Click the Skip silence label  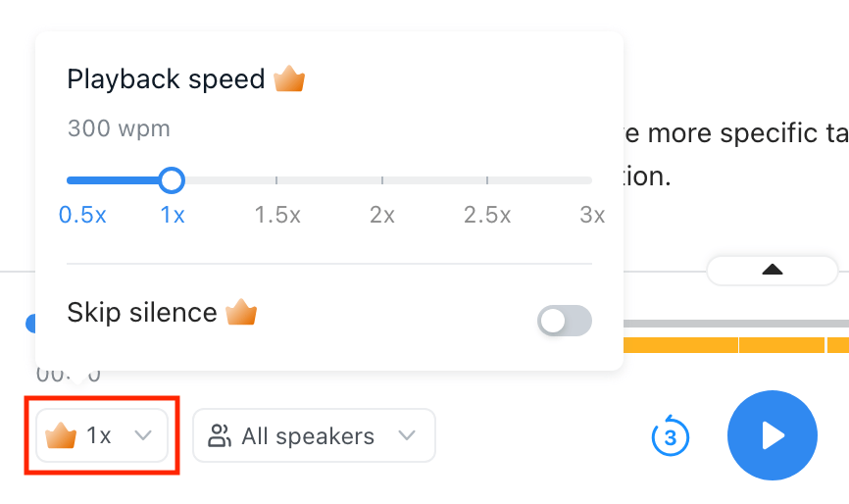(x=142, y=313)
